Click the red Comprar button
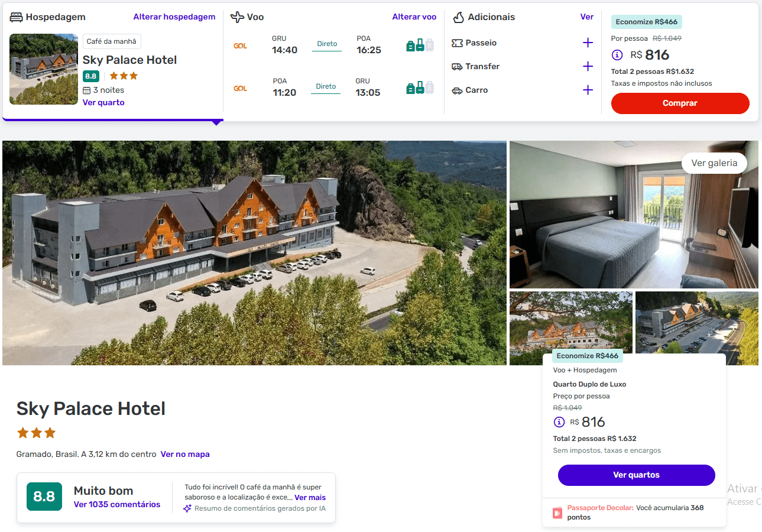The width and height of the screenshot is (762, 532). (680, 103)
